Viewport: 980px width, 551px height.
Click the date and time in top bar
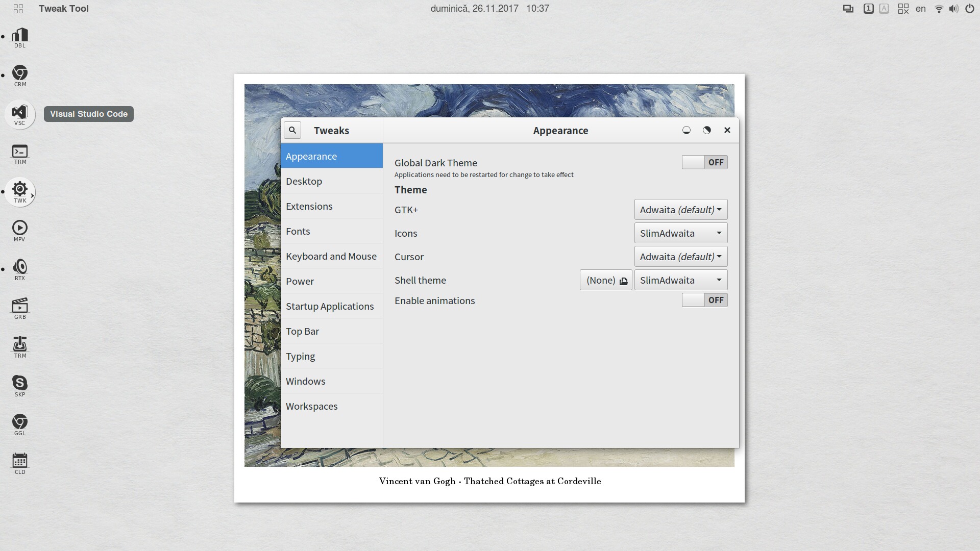[x=489, y=9]
